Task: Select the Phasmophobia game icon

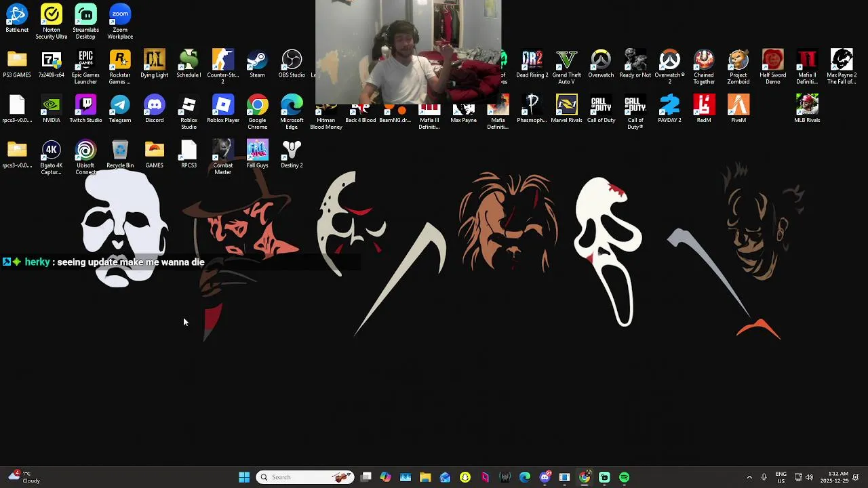Action: coord(532,109)
